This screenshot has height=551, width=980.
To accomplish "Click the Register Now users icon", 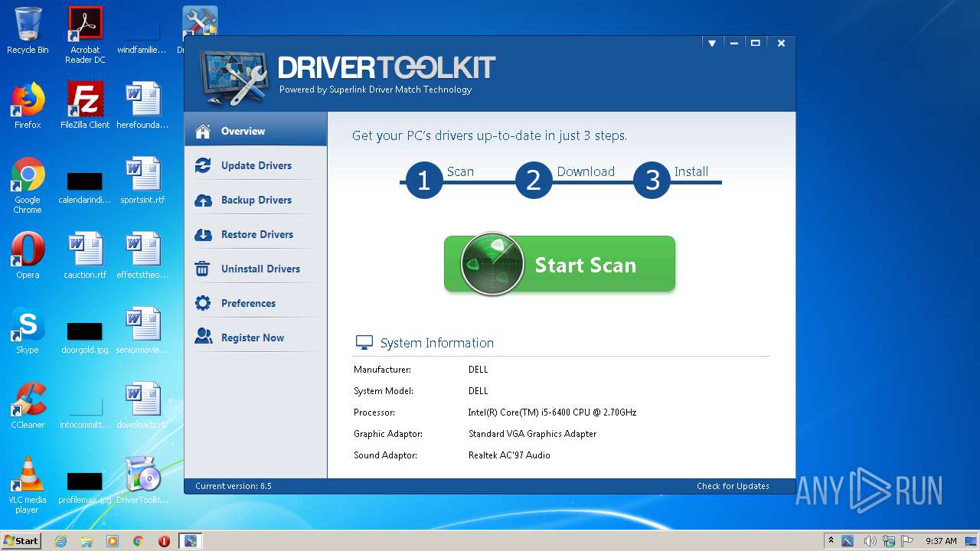I will click(203, 336).
